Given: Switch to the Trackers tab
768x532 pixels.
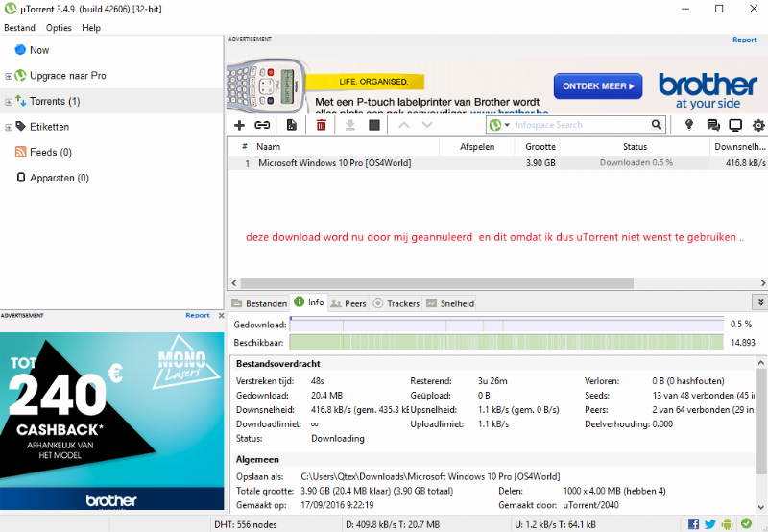Looking at the screenshot, I should (x=396, y=303).
